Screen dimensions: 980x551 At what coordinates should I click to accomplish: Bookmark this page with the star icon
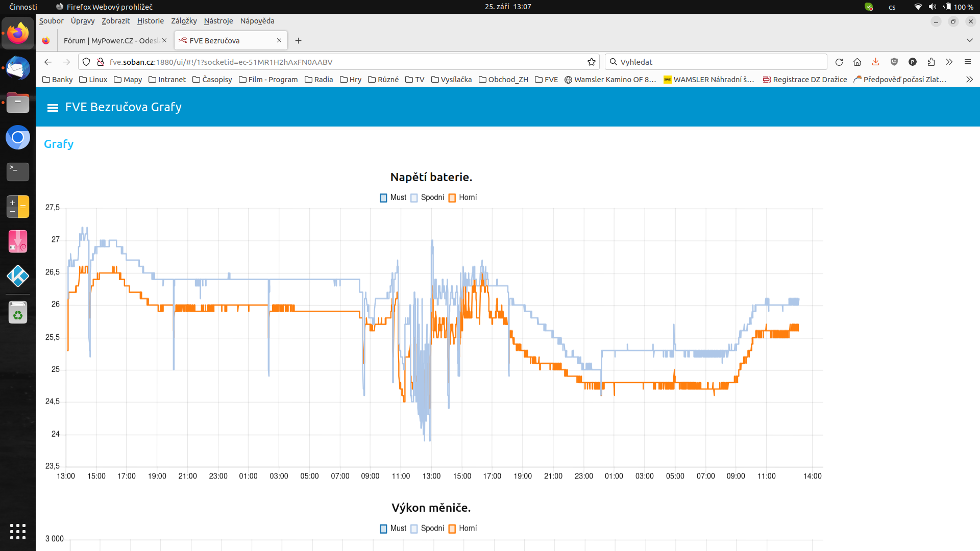[592, 62]
